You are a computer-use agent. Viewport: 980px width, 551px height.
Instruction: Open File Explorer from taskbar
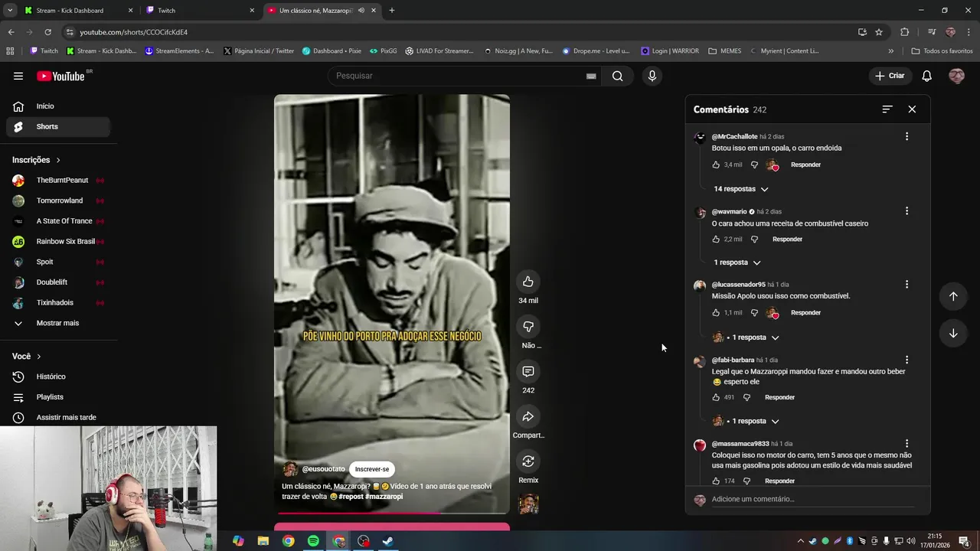263,541
